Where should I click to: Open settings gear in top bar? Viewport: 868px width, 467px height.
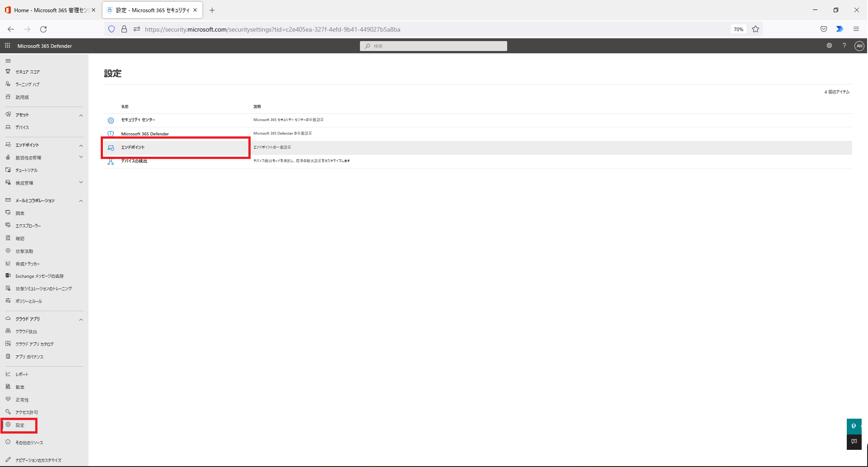point(829,46)
